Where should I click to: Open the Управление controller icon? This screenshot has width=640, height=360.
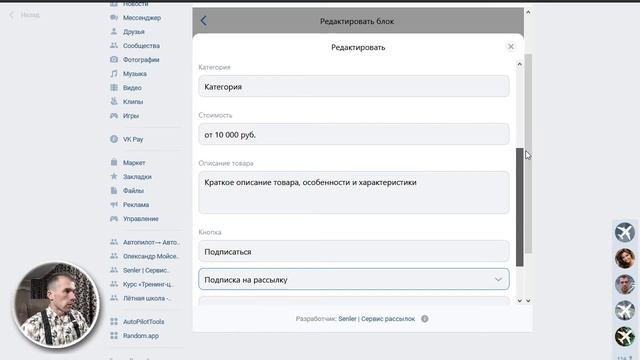tap(114, 218)
